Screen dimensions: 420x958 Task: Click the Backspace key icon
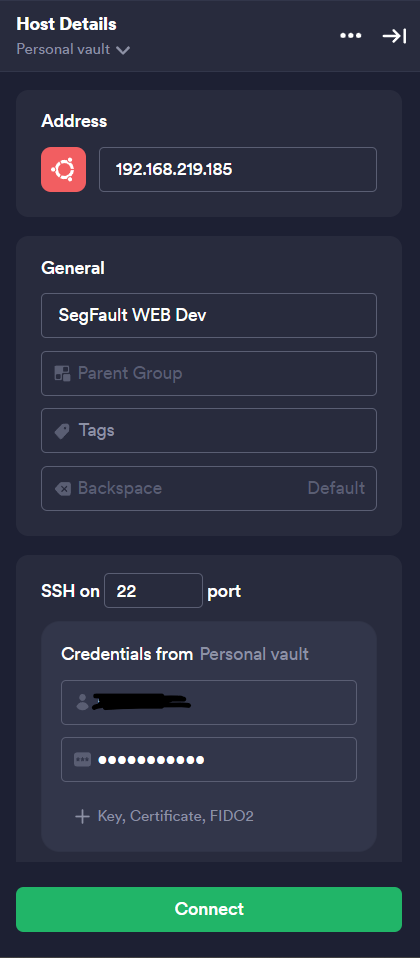[63, 489]
